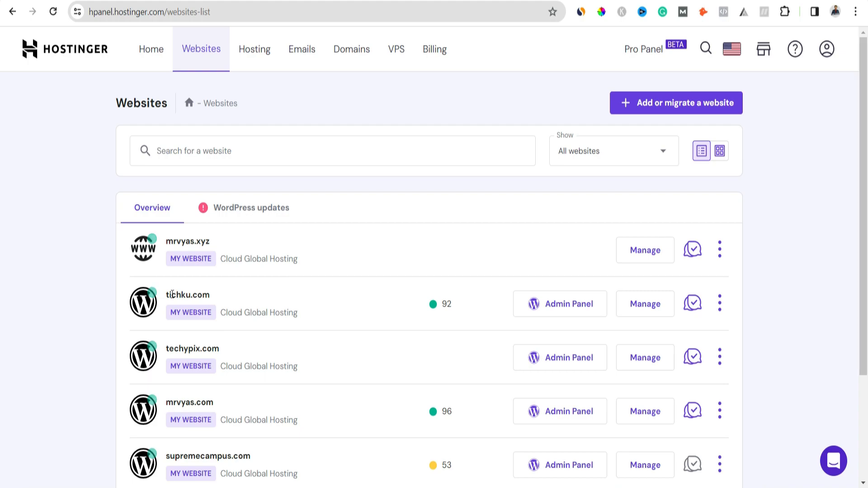868x488 pixels.
Task: Click Manage for mrvyas.com
Action: coord(645,411)
